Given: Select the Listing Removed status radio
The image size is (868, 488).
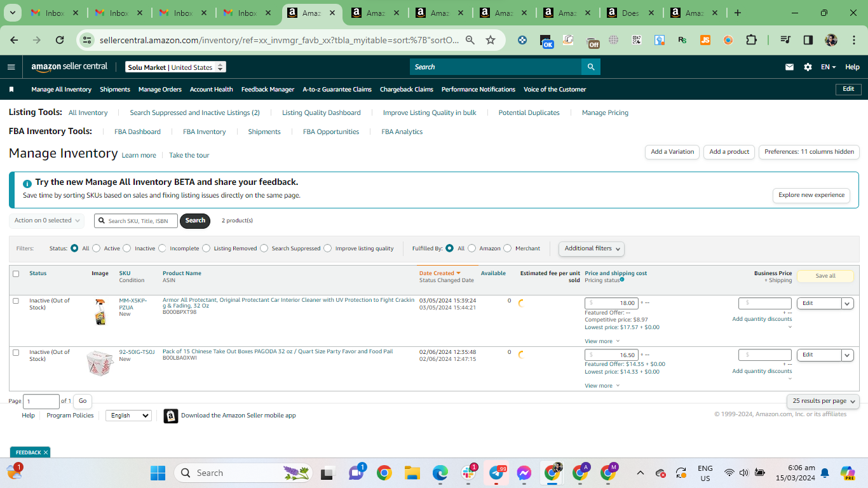Looking at the screenshot, I should pos(207,248).
